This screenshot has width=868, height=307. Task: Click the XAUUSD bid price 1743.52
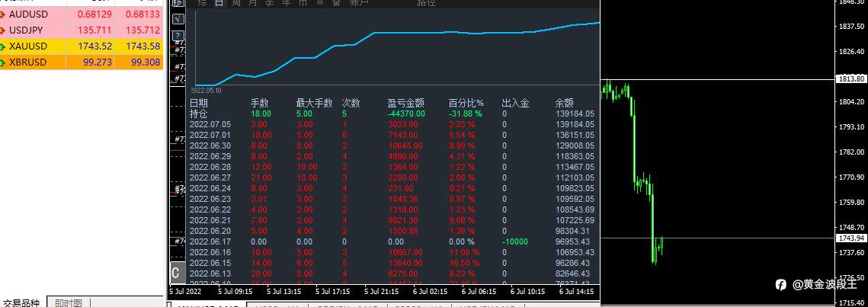(95, 46)
